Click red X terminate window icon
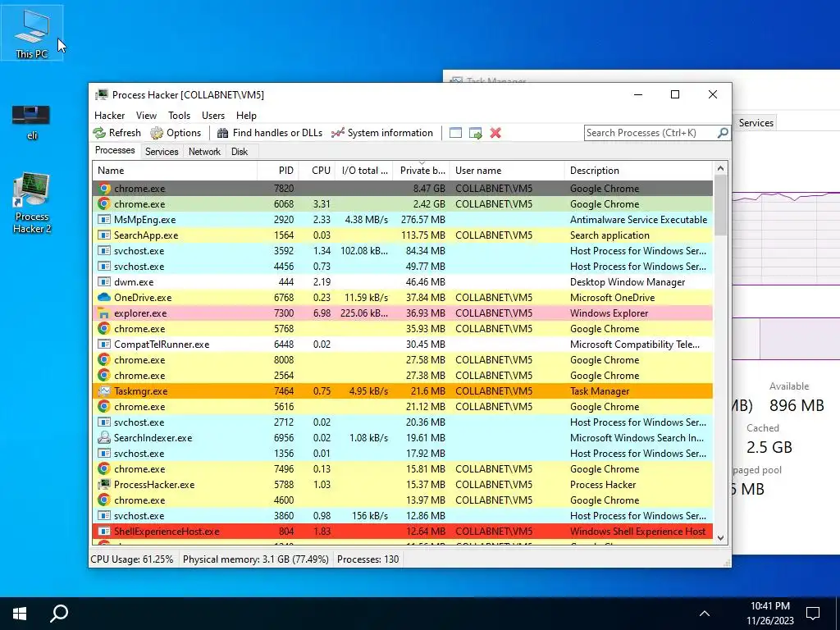 495,133
